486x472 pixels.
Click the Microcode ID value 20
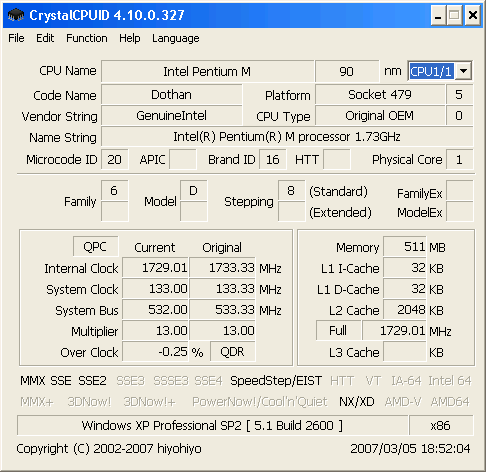(x=114, y=160)
